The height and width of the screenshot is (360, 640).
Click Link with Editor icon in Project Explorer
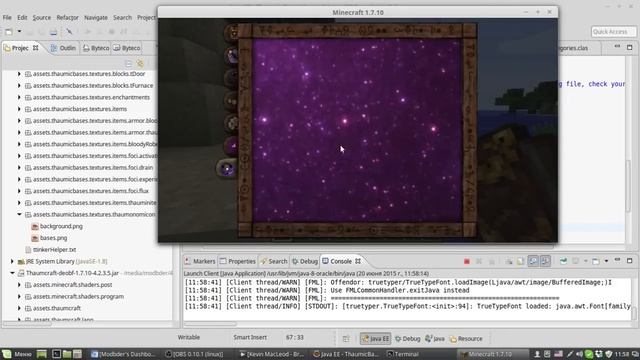point(140,64)
